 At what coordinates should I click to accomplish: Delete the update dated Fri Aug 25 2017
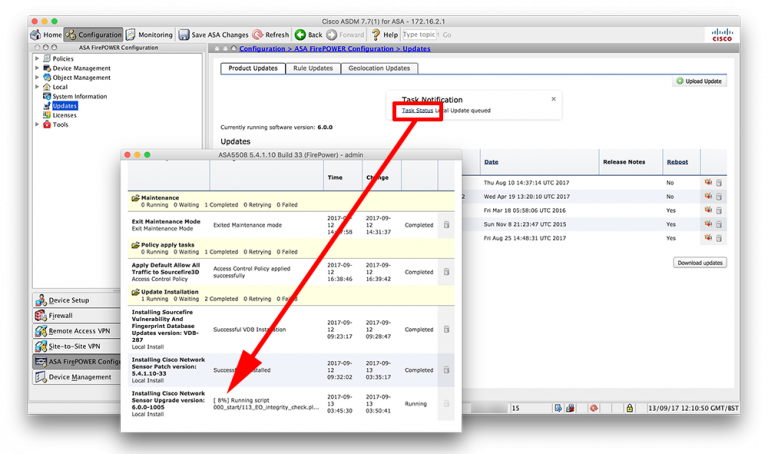click(719, 238)
